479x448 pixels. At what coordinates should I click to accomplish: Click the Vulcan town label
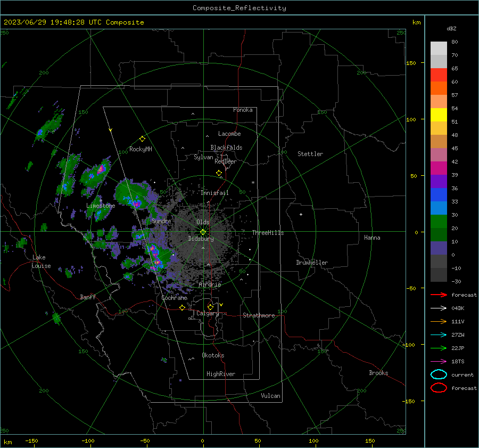[x=270, y=396]
